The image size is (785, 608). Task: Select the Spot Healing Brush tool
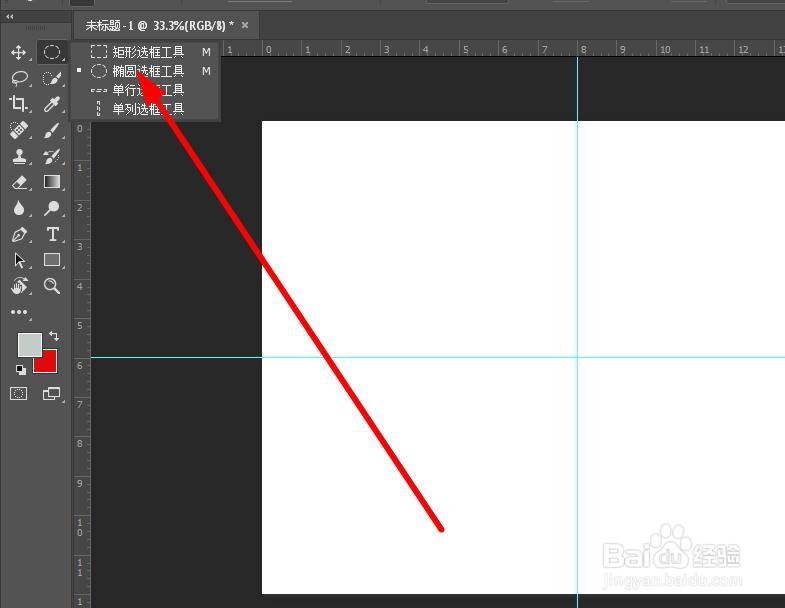coord(19,130)
